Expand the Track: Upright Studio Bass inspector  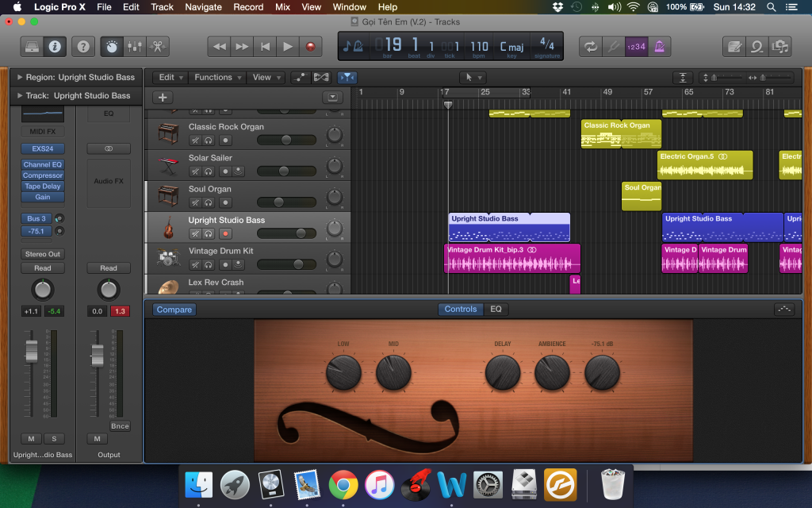(x=20, y=95)
